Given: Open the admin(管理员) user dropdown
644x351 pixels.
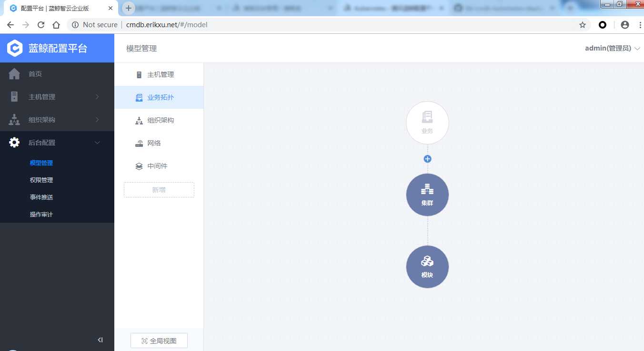Looking at the screenshot, I should pos(613,48).
